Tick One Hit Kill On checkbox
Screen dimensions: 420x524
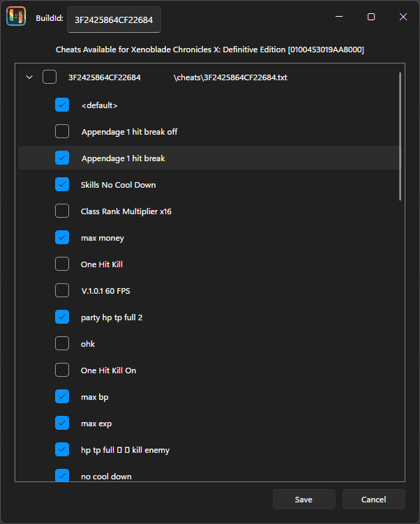coord(62,370)
